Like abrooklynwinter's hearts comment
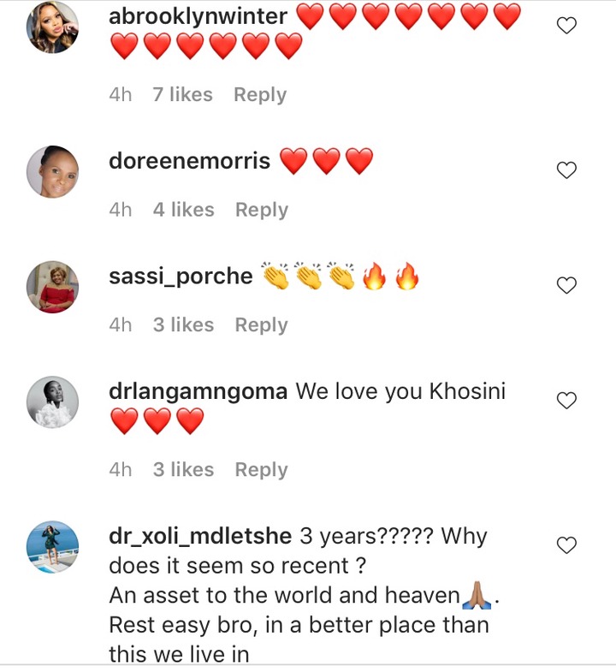This screenshot has width=616, height=672. click(x=566, y=26)
